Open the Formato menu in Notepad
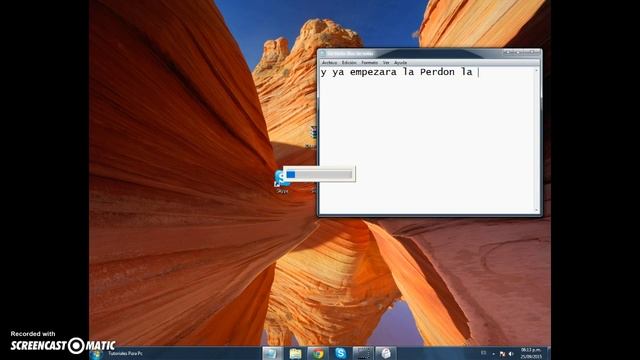640x360 pixels. 369,63
